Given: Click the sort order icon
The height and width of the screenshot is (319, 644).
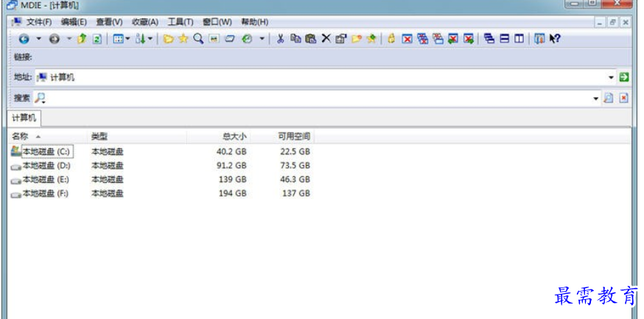Looking at the screenshot, I should pos(141,39).
